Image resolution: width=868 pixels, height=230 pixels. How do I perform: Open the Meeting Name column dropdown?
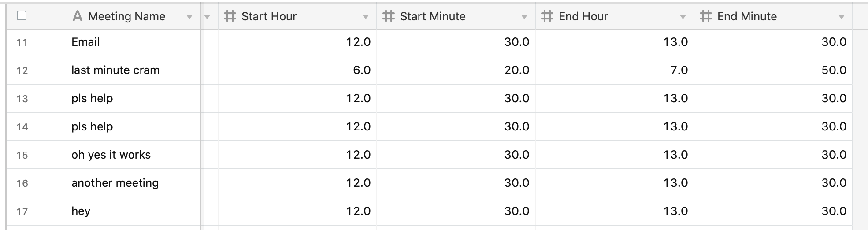pos(189,17)
